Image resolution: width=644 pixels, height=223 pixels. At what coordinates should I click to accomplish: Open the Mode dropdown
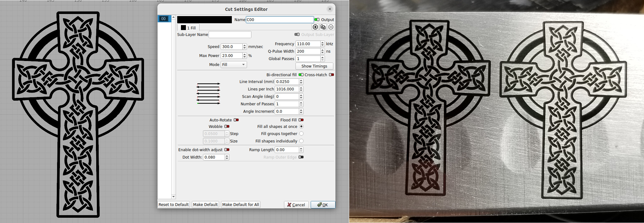pyautogui.click(x=234, y=64)
